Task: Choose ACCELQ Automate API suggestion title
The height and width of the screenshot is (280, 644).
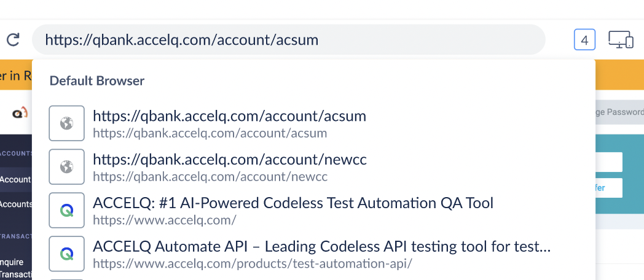Action: 321,247
